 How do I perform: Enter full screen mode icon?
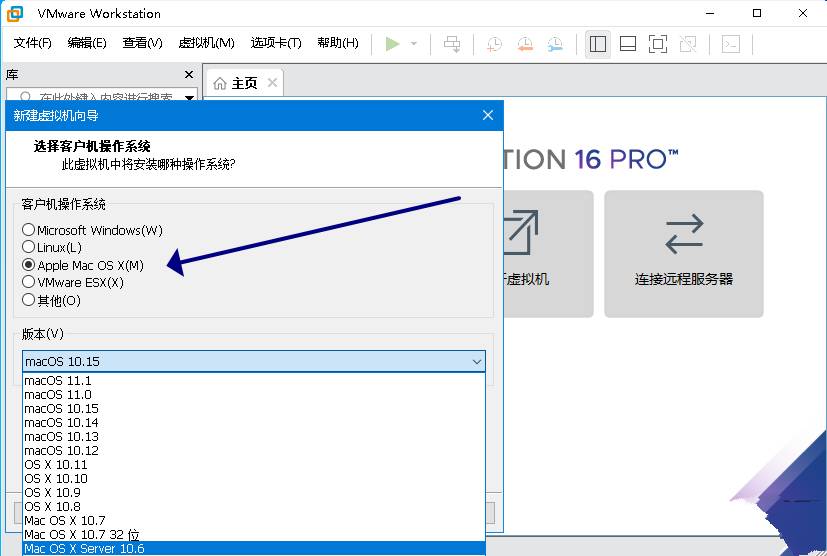pyautogui.click(x=657, y=44)
